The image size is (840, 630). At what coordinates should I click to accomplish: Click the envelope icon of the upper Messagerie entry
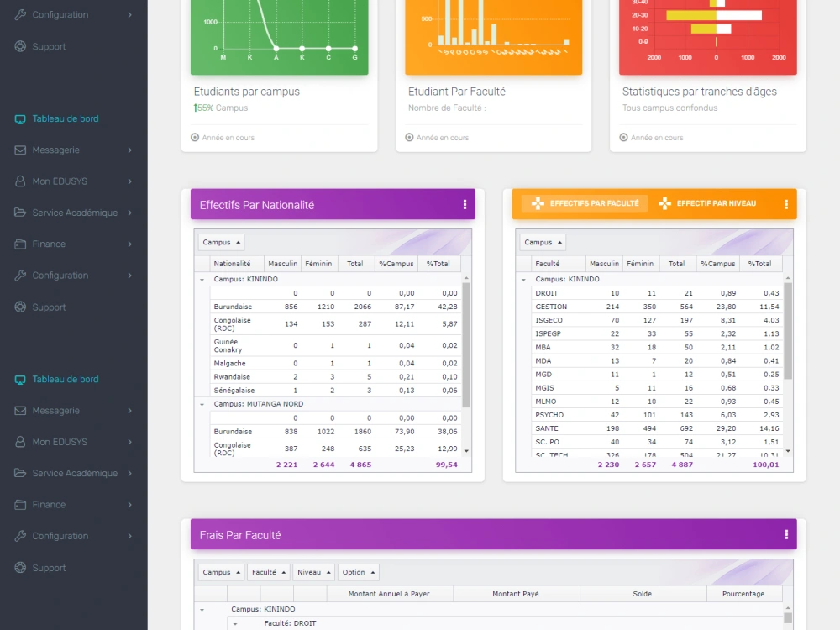coord(20,150)
